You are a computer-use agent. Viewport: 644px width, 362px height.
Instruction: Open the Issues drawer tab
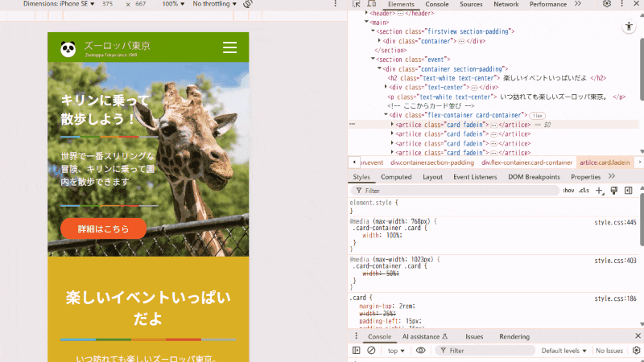[x=474, y=336]
